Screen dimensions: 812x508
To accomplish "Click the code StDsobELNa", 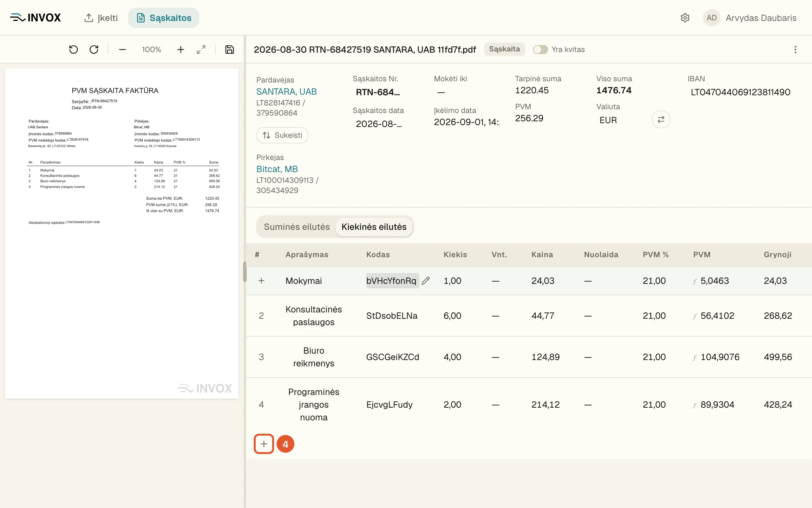I will click(392, 316).
